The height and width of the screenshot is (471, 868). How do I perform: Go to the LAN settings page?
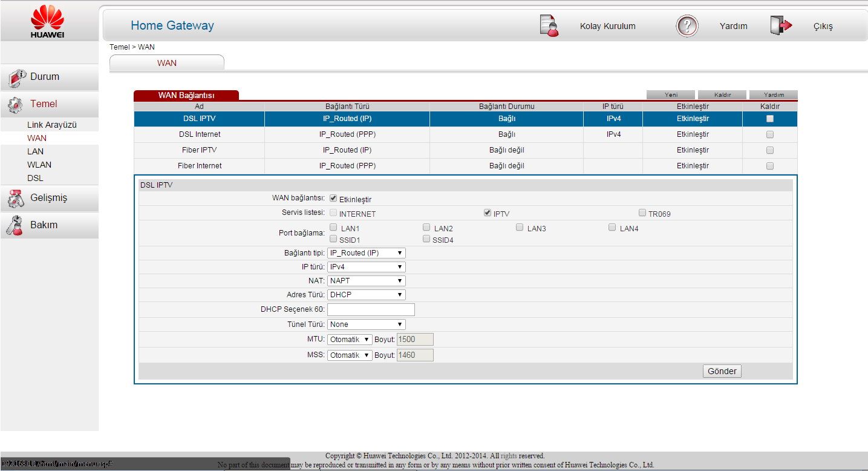click(36, 151)
